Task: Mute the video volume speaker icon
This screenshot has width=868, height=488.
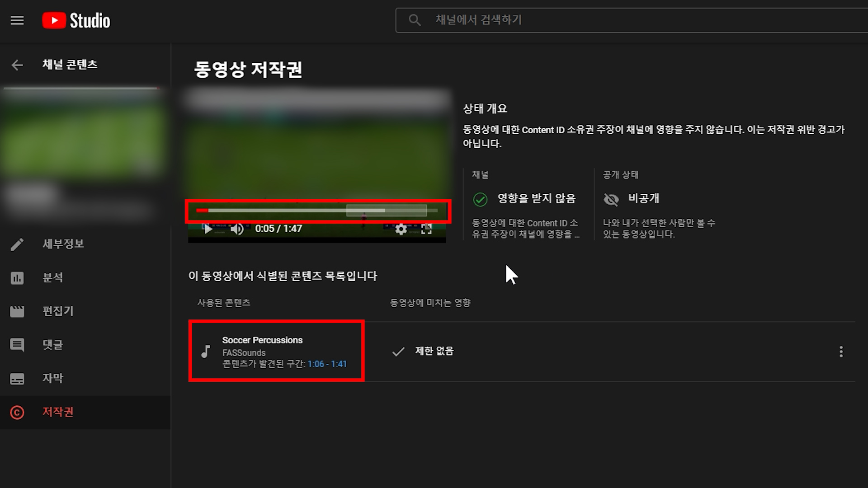Action: pyautogui.click(x=237, y=229)
